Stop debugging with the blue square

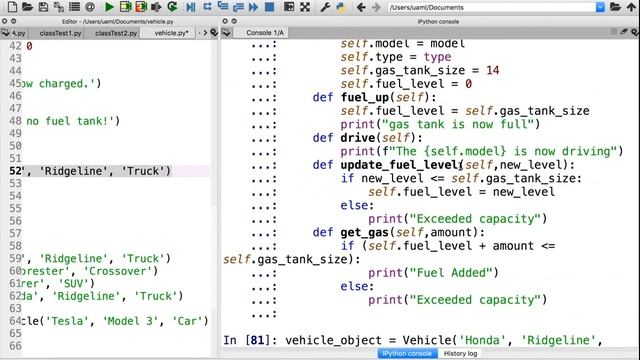point(269,7)
